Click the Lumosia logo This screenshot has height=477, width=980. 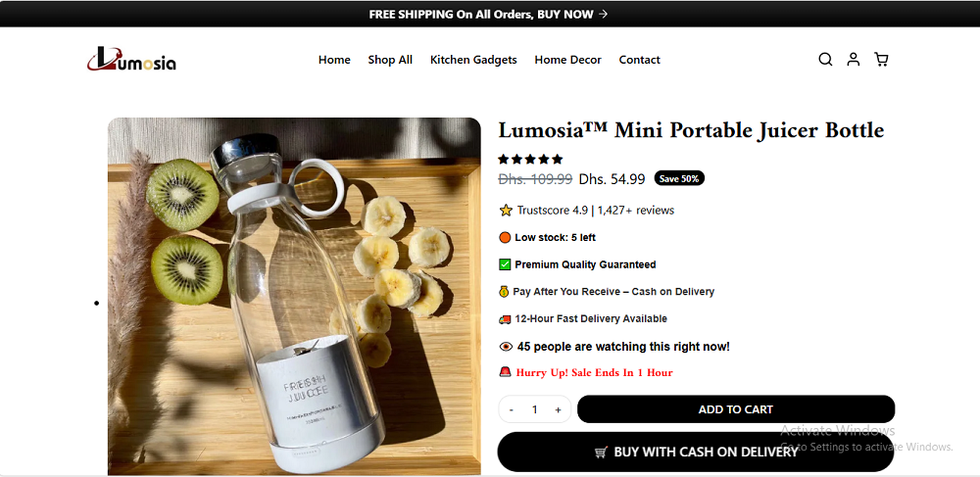[x=131, y=61]
